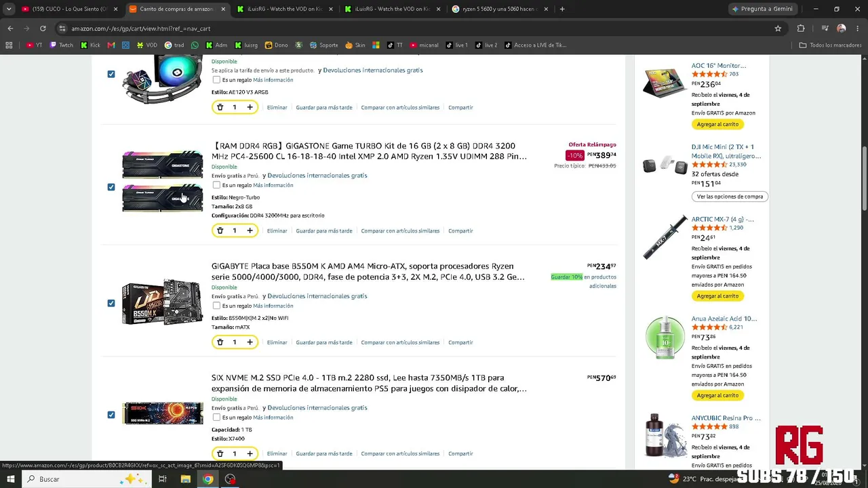Open File Explorer from the taskbar

(185, 479)
